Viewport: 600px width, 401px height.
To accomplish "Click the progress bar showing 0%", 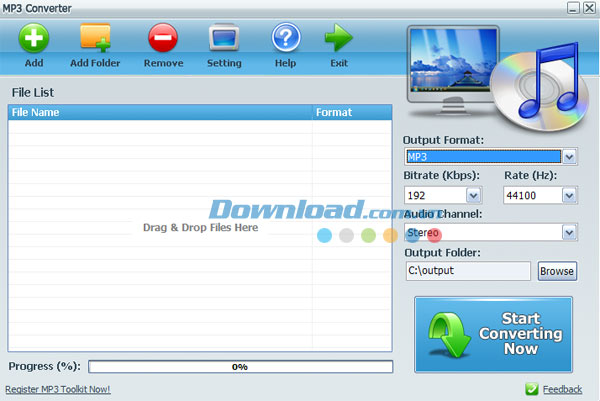I will point(240,367).
